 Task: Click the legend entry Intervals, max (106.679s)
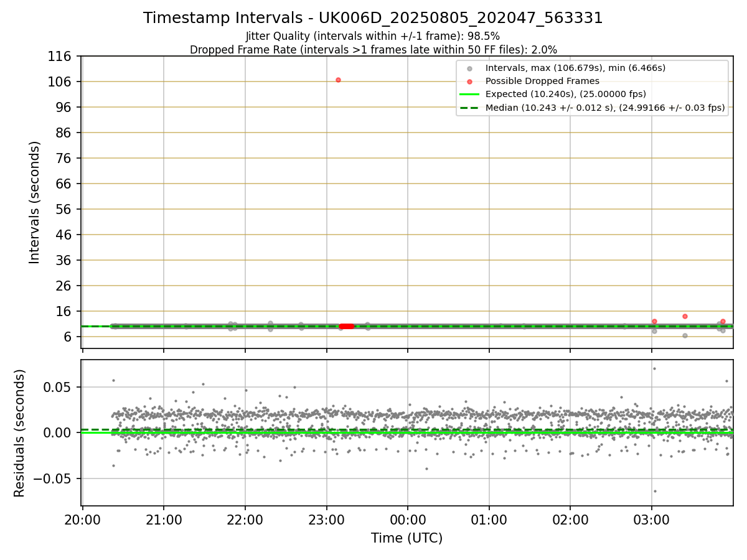click(575, 68)
